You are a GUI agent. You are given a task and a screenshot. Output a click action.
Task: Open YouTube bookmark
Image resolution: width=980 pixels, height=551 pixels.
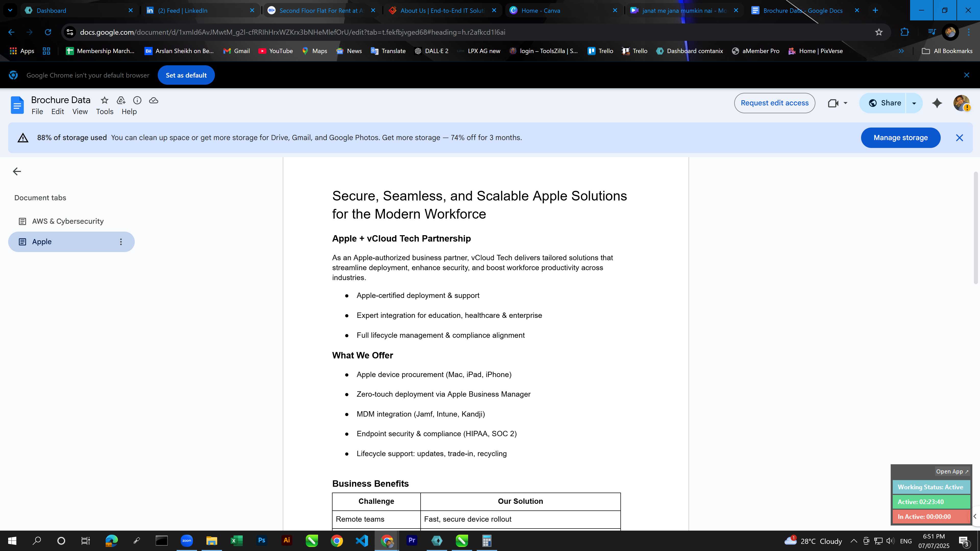[275, 51]
